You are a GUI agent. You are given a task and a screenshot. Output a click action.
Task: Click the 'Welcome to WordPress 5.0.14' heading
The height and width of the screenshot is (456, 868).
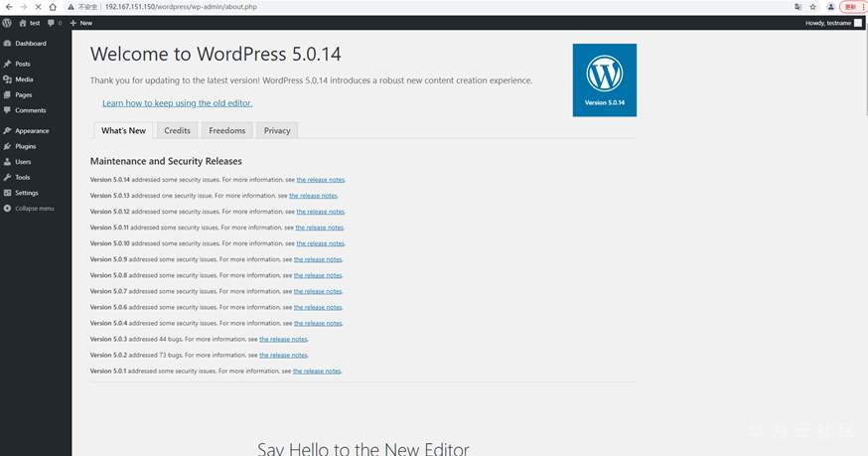[x=216, y=54]
